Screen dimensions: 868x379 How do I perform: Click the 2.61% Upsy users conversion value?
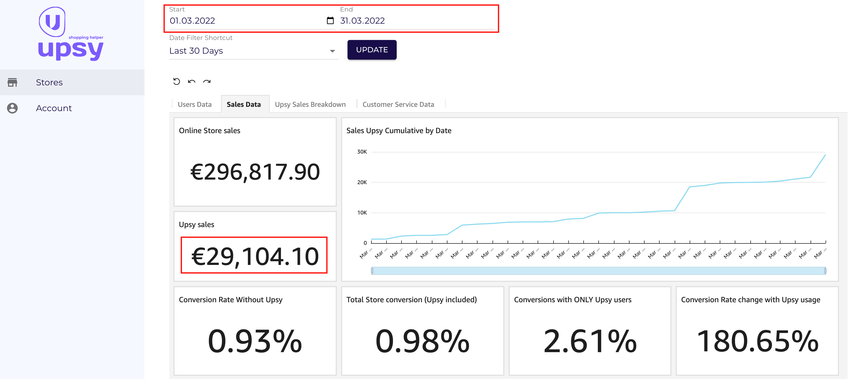click(590, 341)
